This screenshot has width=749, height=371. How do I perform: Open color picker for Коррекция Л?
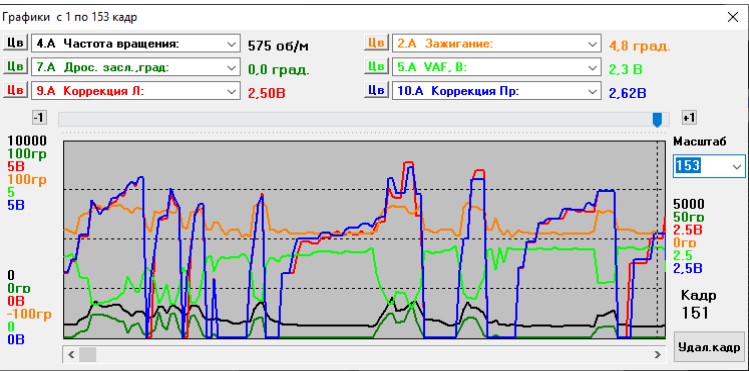[x=15, y=90]
